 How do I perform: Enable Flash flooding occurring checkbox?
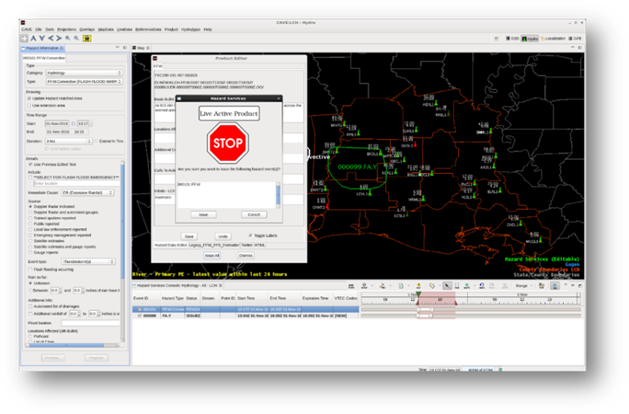tap(30, 270)
